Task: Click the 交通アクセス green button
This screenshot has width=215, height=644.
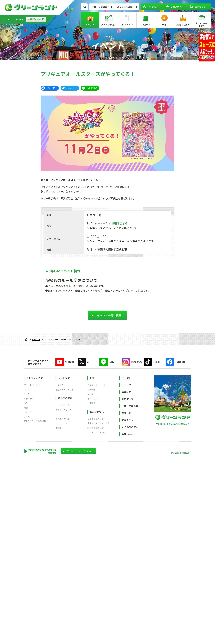Action: click(x=176, y=7)
